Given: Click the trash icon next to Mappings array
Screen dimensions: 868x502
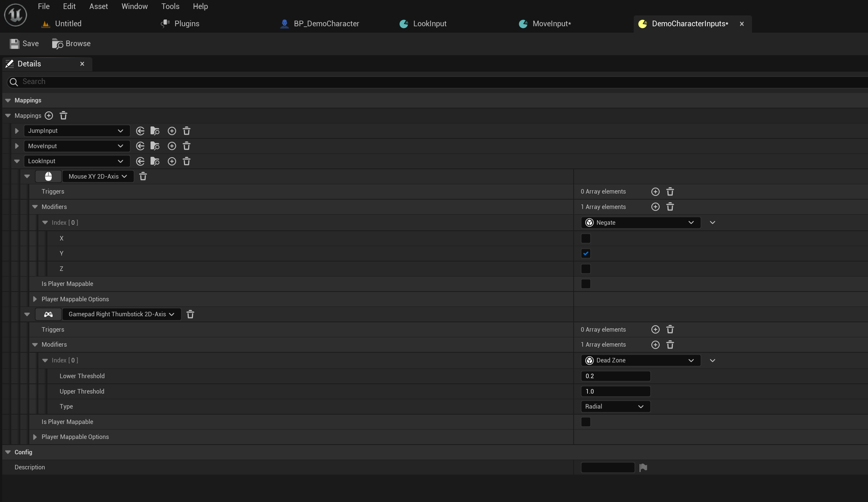Looking at the screenshot, I should [x=63, y=116].
